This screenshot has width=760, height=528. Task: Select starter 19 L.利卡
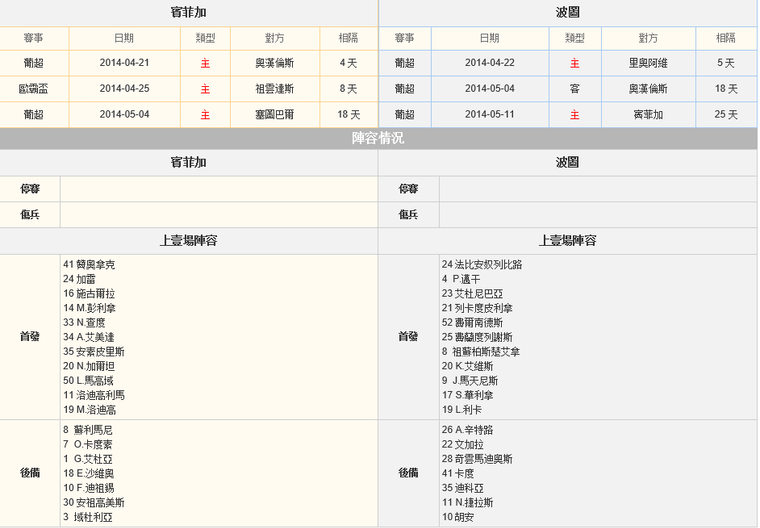click(462, 410)
